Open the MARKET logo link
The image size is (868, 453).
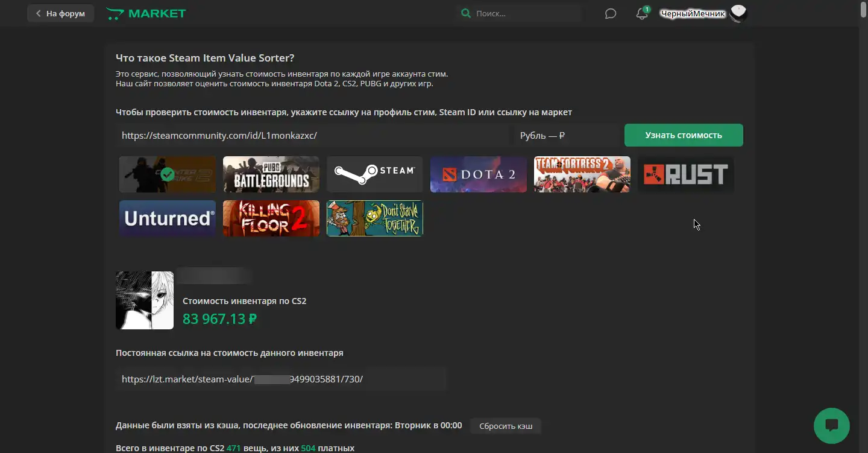click(x=146, y=13)
